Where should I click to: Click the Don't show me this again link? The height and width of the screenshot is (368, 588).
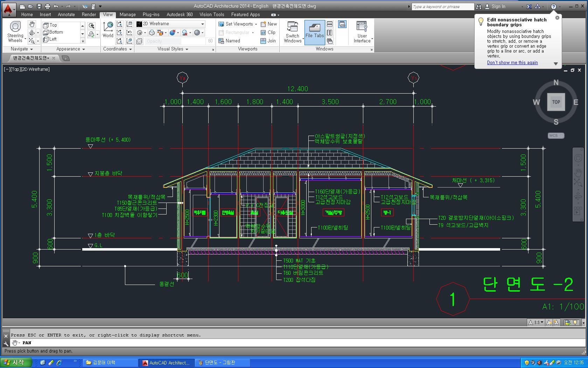pyautogui.click(x=512, y=63)
